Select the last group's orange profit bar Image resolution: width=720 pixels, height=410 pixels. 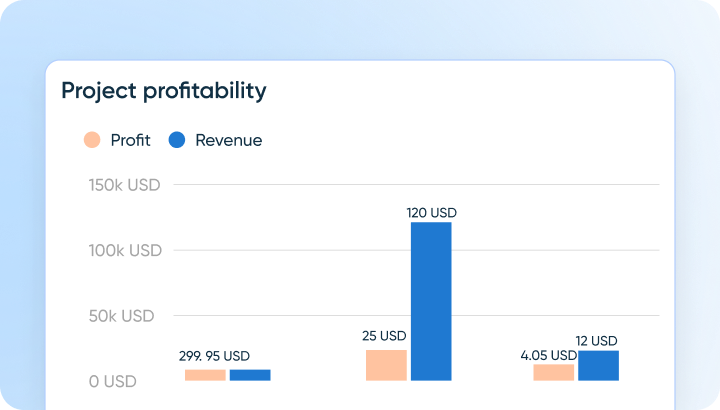tap(554, 372)
